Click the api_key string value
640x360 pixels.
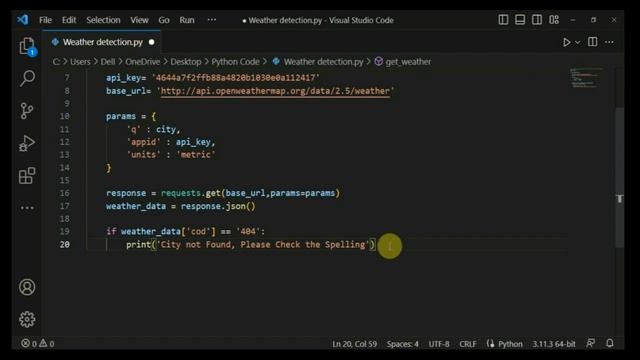(x=236, y=78)
